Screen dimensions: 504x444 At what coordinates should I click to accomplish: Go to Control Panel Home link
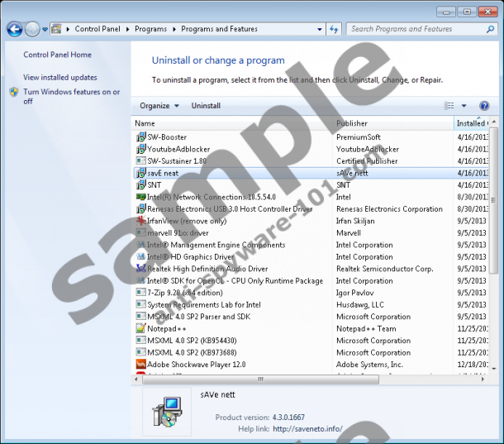[x=57, y=55]
